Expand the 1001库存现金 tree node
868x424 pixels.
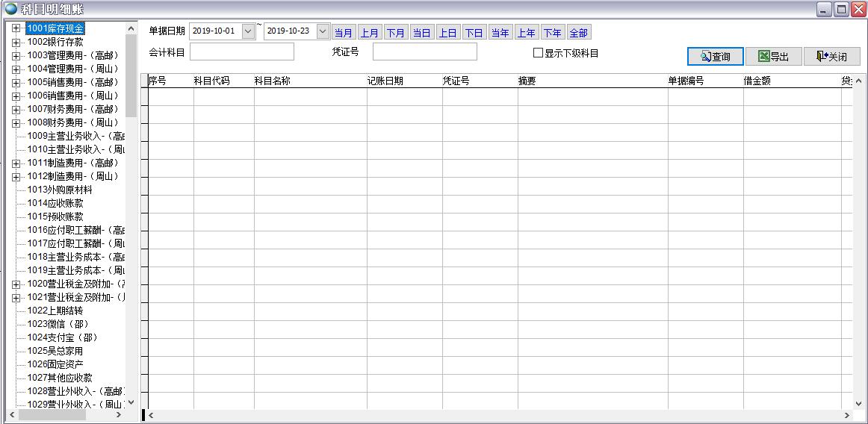[x=16, y=29]
